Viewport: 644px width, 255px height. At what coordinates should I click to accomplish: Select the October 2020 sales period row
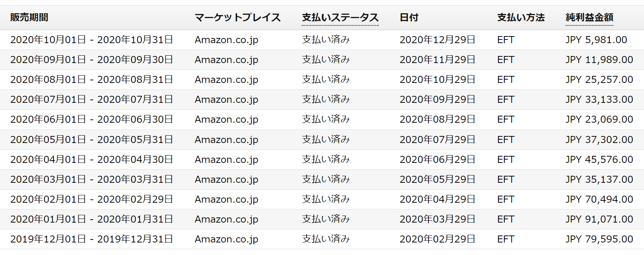pos(322,40)
